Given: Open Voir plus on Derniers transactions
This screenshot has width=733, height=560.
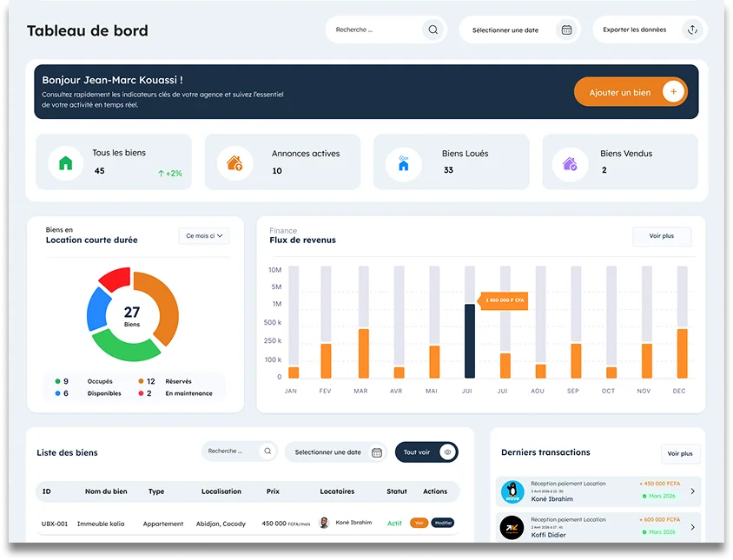Looking at the screenshot, I should tap(680, 453).
